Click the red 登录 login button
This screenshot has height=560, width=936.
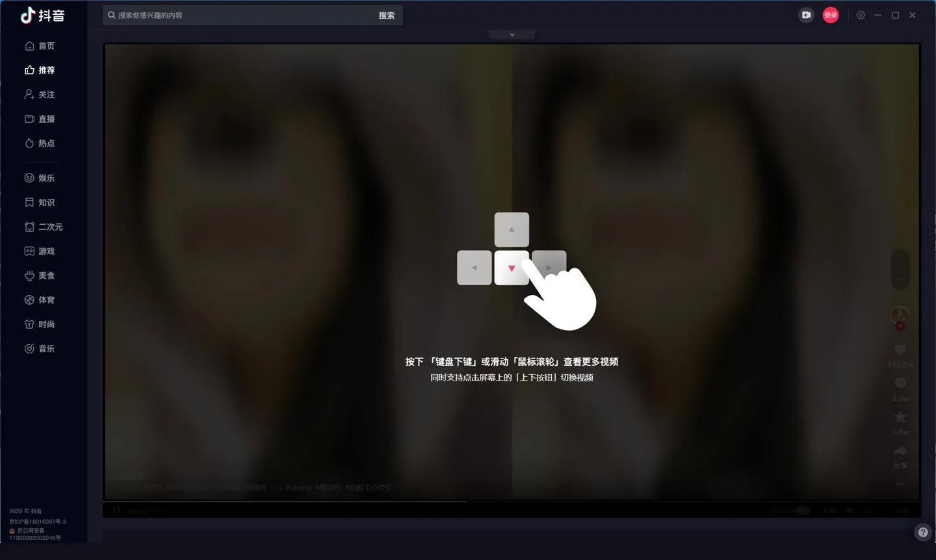(x=831, y=15)
